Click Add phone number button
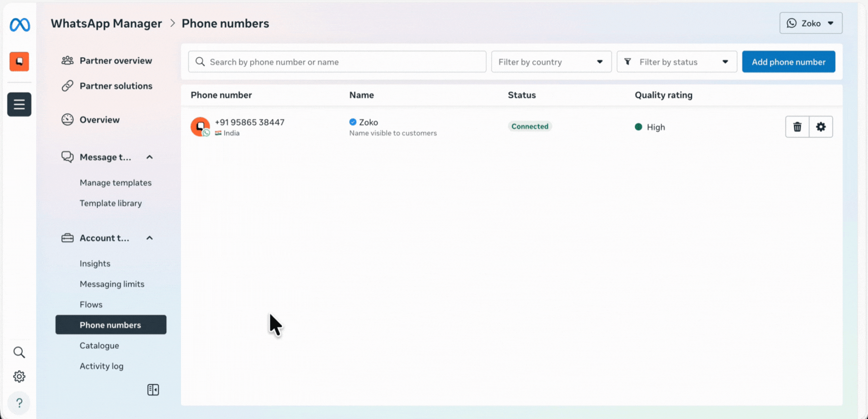 (x=788, y=62)
